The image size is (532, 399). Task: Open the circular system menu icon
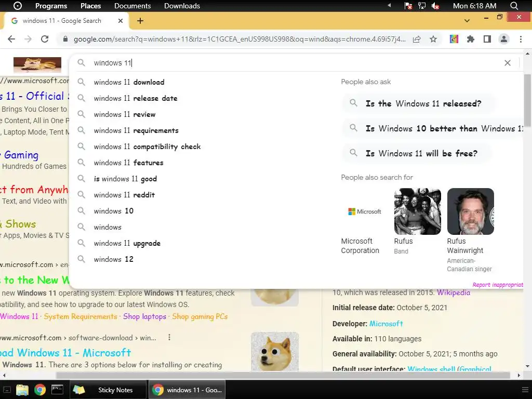pyautogui.click(x=17, y=6)
